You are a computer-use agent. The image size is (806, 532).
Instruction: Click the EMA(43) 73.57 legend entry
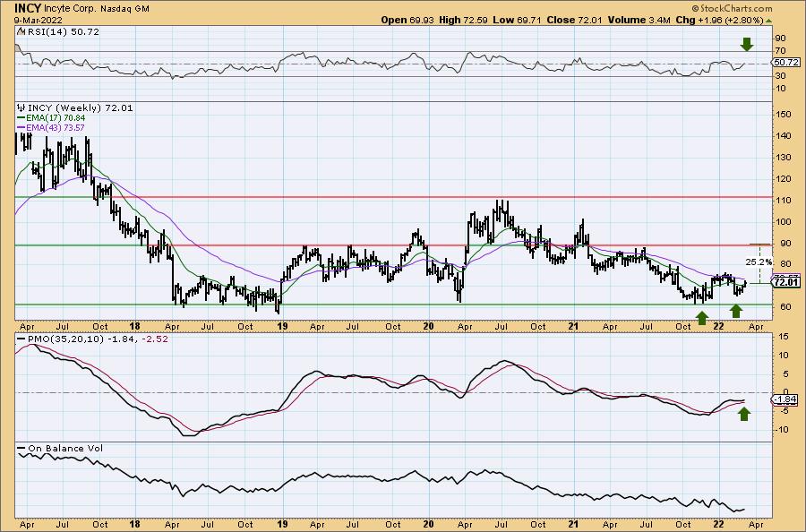coord(56,127)
